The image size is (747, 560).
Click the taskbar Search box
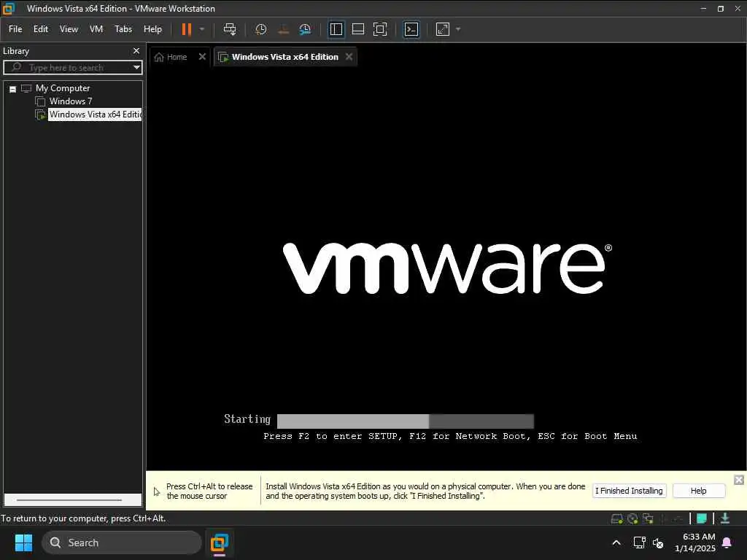[122, 542]
